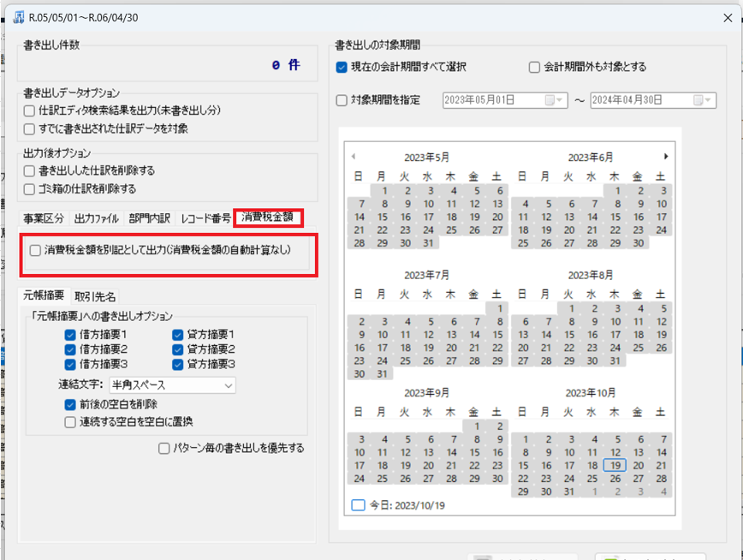Image resolution: width=743 pixels, height=560 pixels.
Task: Select the 元帳摘要 tab
Action: click(44, 295)
